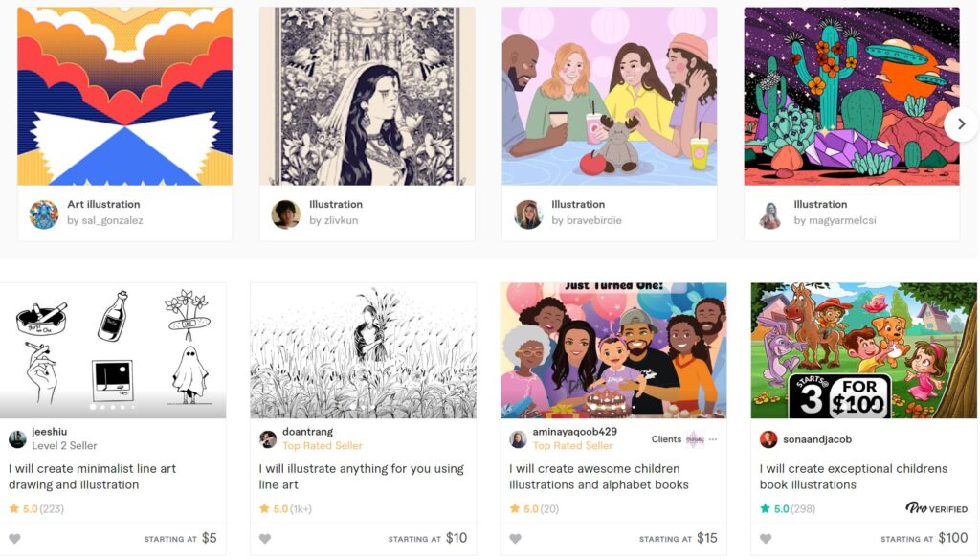Screen dimensions: 980x560
Task: Click the doantrang seller name
Action: [x=307, y=432]
